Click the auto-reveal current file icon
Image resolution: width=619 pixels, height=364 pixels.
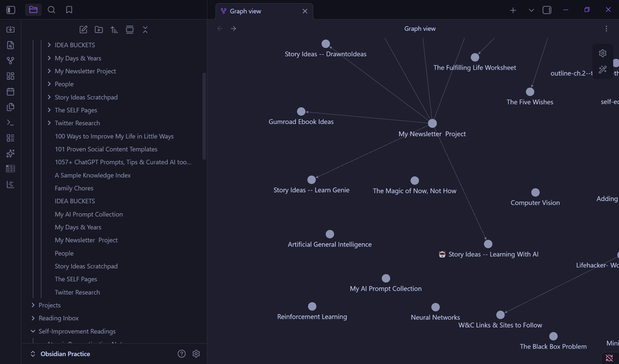pos(129,30)
